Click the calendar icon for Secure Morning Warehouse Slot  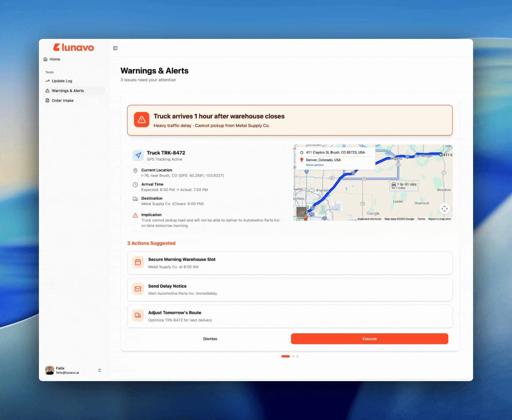coord(138,262)
